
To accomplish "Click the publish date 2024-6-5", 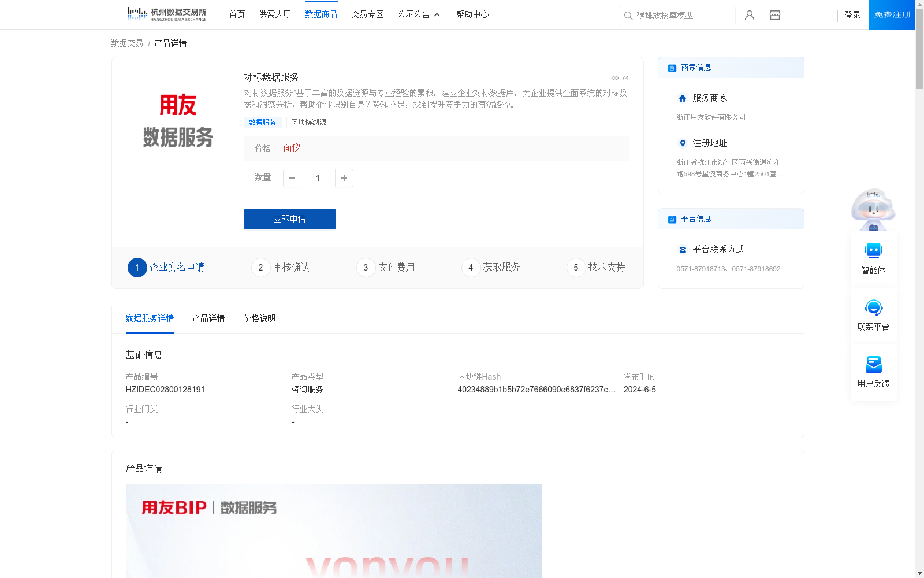I will pyautogui.click(x=640, y=390).
